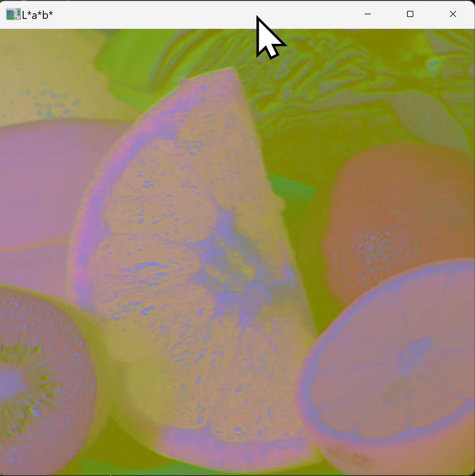Click the L*a*b* fruit image
Image resolution: width=475 pixels, height=476 pixels.
238,252
